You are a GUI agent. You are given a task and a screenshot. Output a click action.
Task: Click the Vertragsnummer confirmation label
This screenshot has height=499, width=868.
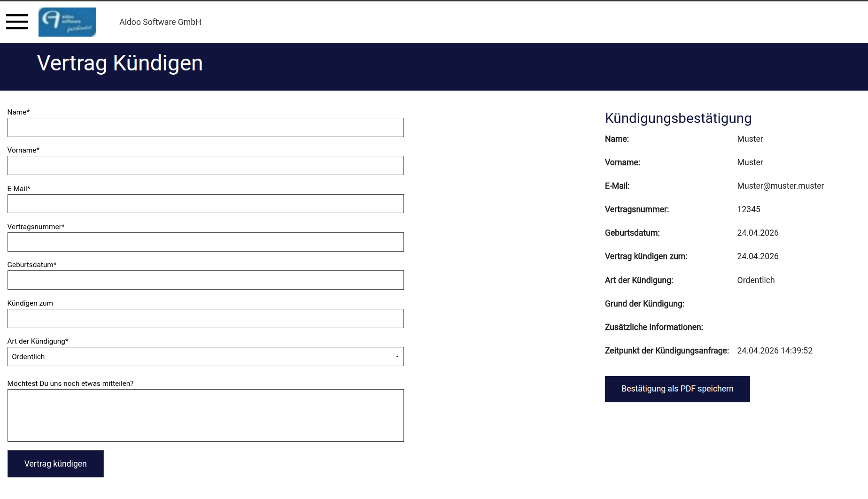(x=637, y=209)
